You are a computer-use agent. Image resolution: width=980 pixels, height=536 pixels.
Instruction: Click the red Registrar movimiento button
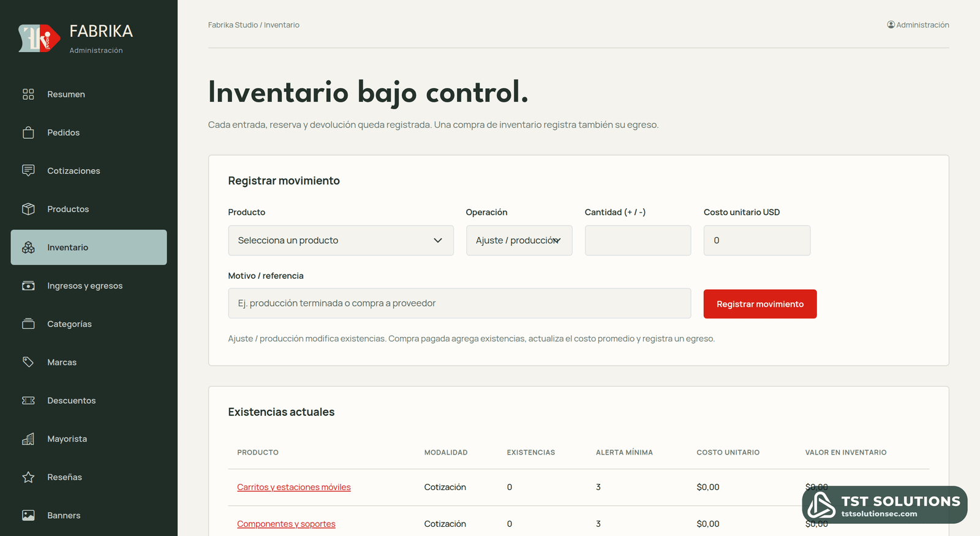tap(760, 304)
